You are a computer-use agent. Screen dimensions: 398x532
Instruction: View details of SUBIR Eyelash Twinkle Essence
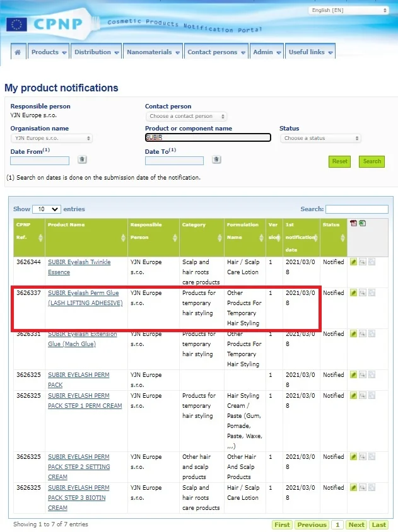pos(363,262)
